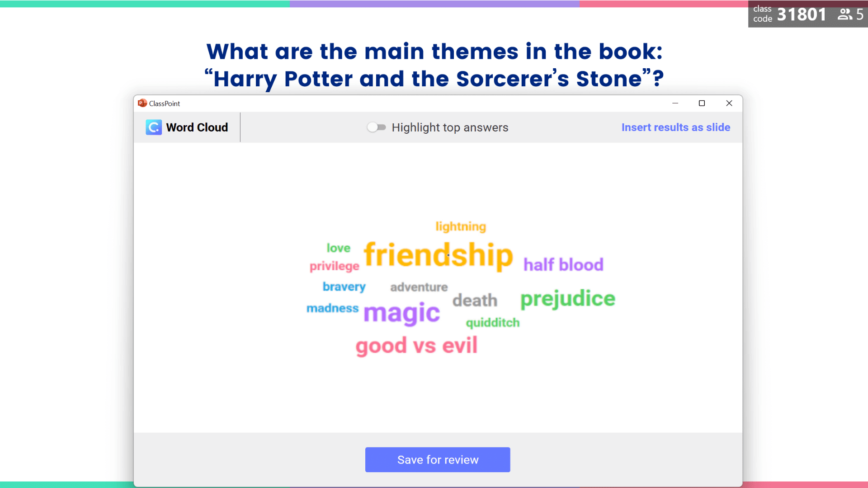Click the prejudice word in cloud

click(x=567, y=299)
